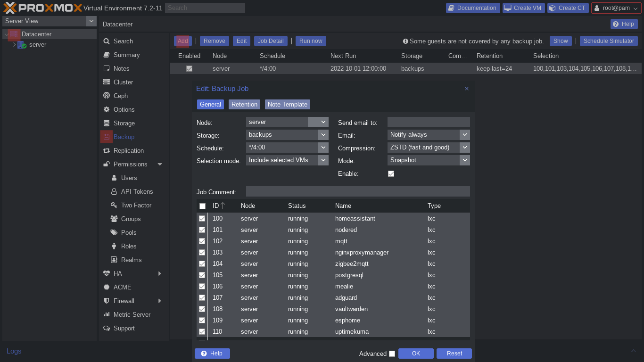Viewport: 644px width, 362px height.
Task: Switch to the Retention tab
Action: click(x=244, y=105)
